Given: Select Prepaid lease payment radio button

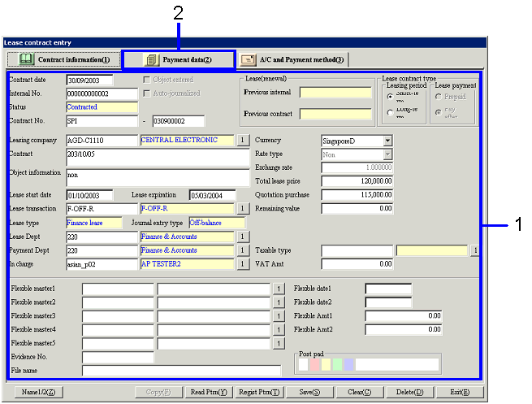Looking at the screenshot, I should (x=439, y=97).
